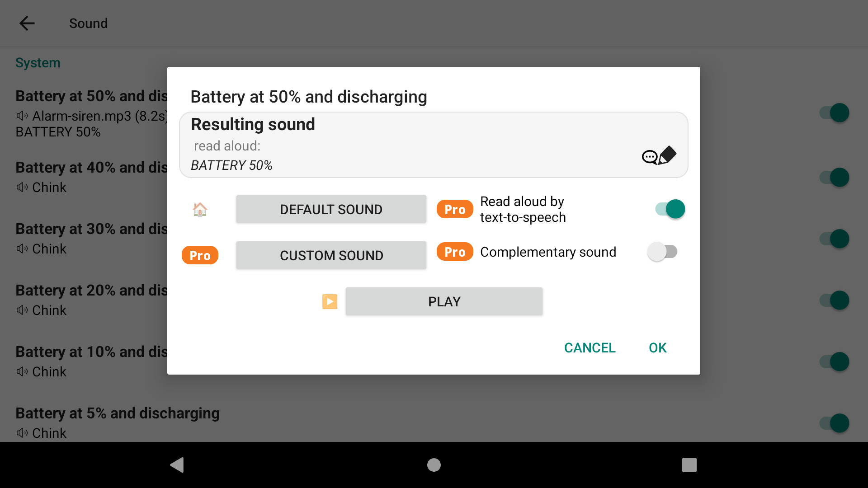The image size is (868, 488).
Task: Tap the Android back navigation triangle
Action: tap(177, 465)
